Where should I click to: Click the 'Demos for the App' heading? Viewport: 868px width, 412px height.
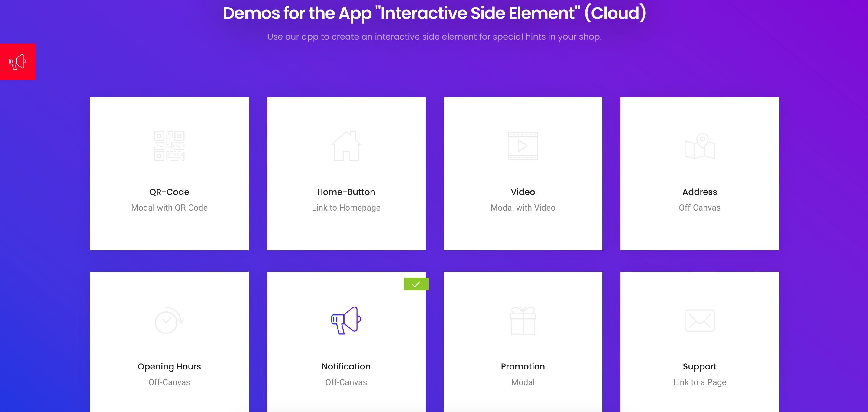tap(434, 13)
